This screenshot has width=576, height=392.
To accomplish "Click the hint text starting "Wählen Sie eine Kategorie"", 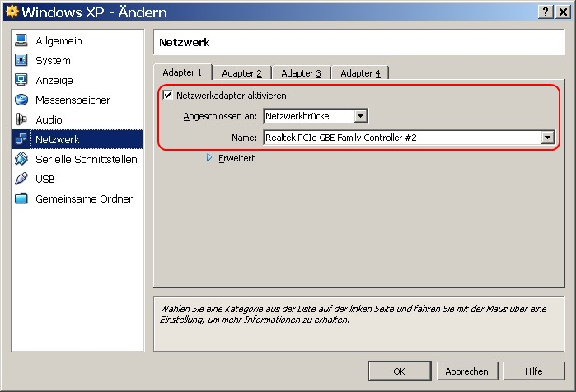I will point(354,315).
